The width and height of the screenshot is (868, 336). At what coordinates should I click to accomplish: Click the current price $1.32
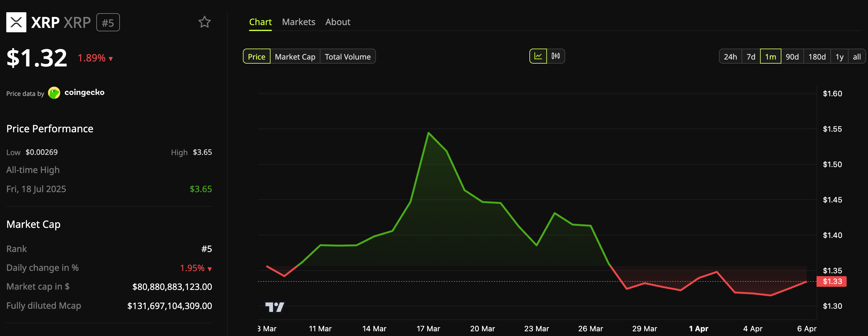[x=37, y=58]
